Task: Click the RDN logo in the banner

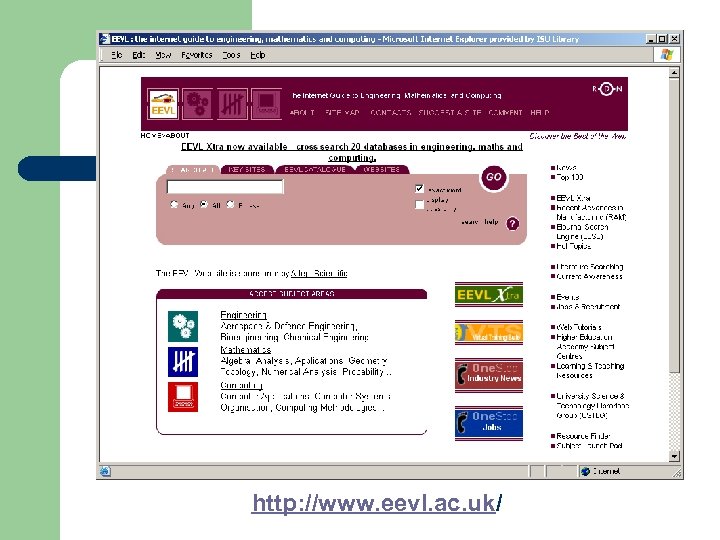Action: [607, 89]
